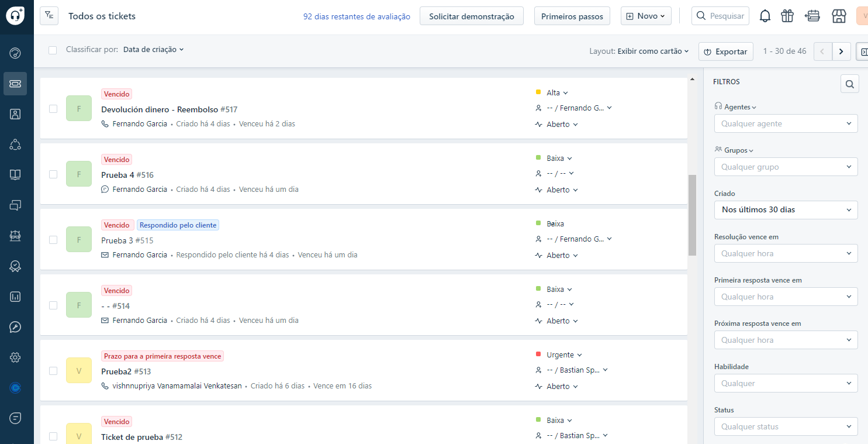Open the notifications bell icon

pyautogui.click(x=765, y=16)
